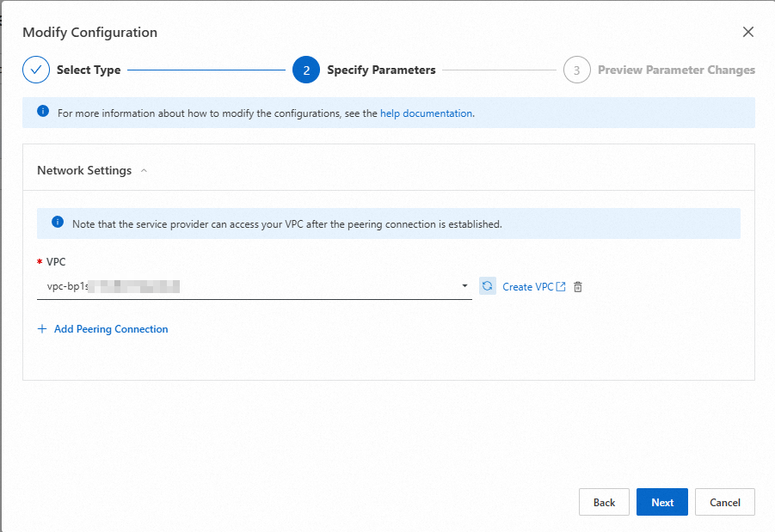Viewport: 775px width, 532px height.
Task: Refresh the VPC list
Action: coord(488,286)
